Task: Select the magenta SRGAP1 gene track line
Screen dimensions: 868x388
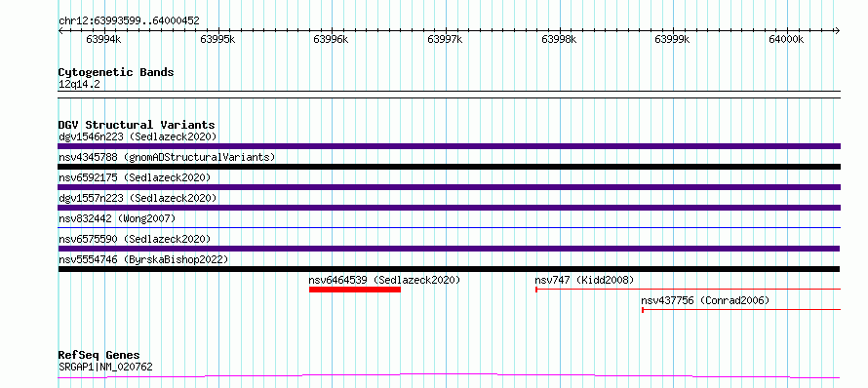Action: 449,376
